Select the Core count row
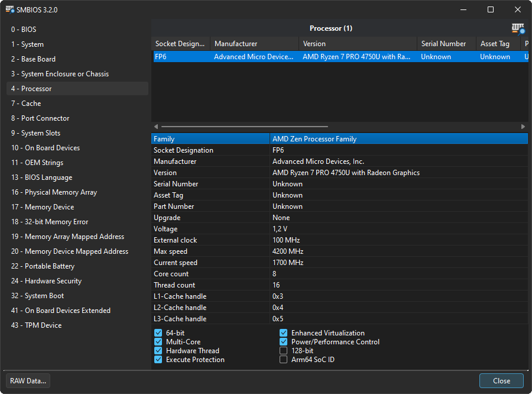The image size is (532, 394). (340, 274)
